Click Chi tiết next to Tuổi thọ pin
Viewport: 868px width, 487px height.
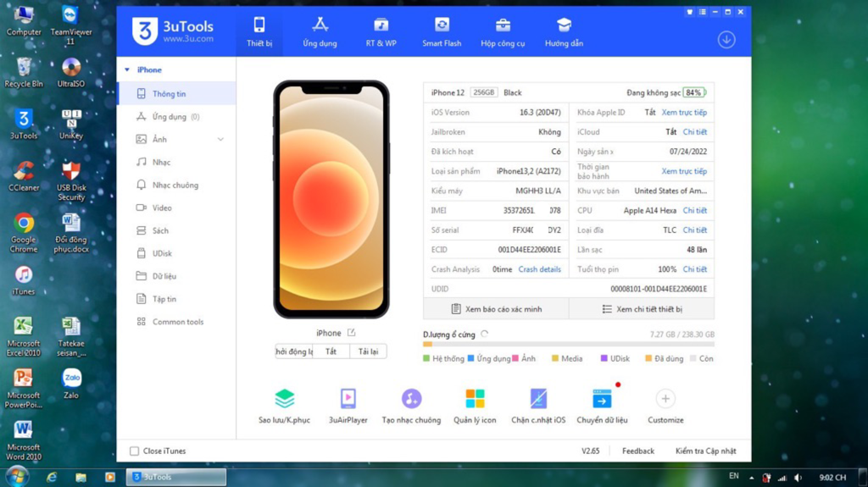695,269
